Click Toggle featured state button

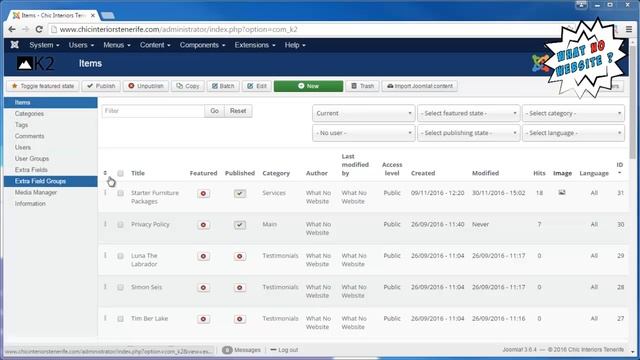(x=43, y=86)
